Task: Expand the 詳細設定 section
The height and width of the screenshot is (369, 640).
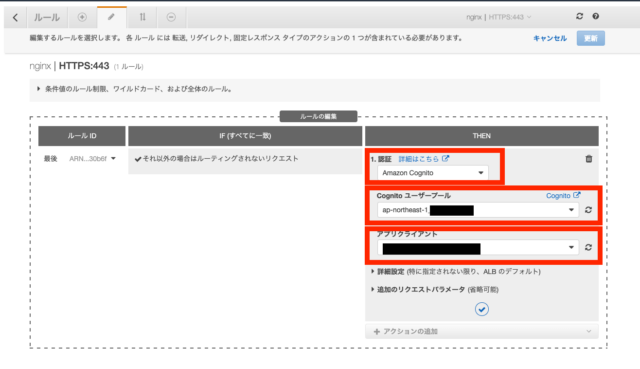Action: coord(456,271)
